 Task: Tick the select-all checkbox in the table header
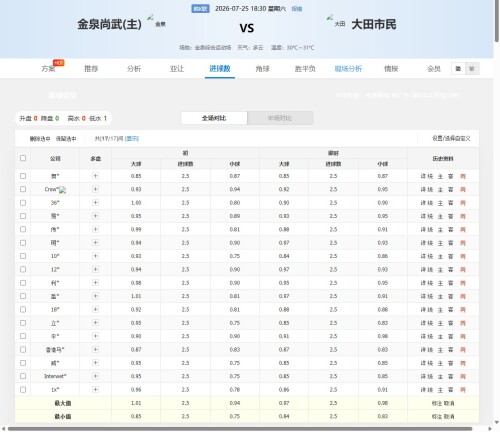(23, 158)
